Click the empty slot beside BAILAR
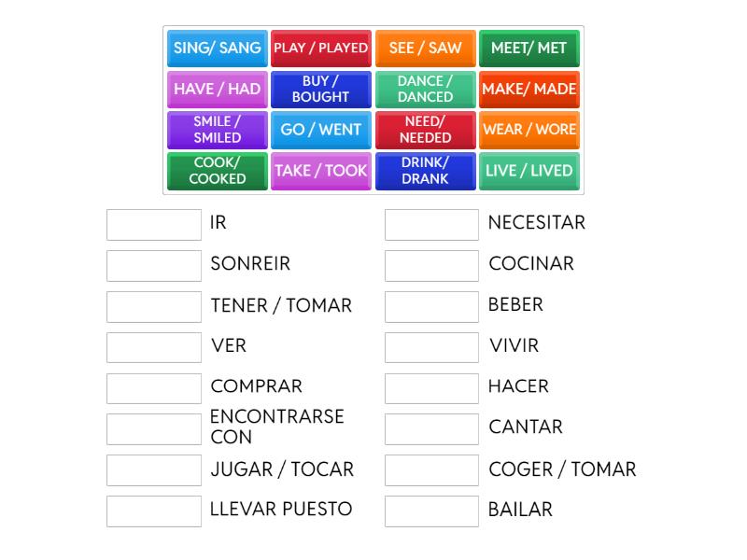The width and height of the screenshot is (747, 560). (431, 511)
